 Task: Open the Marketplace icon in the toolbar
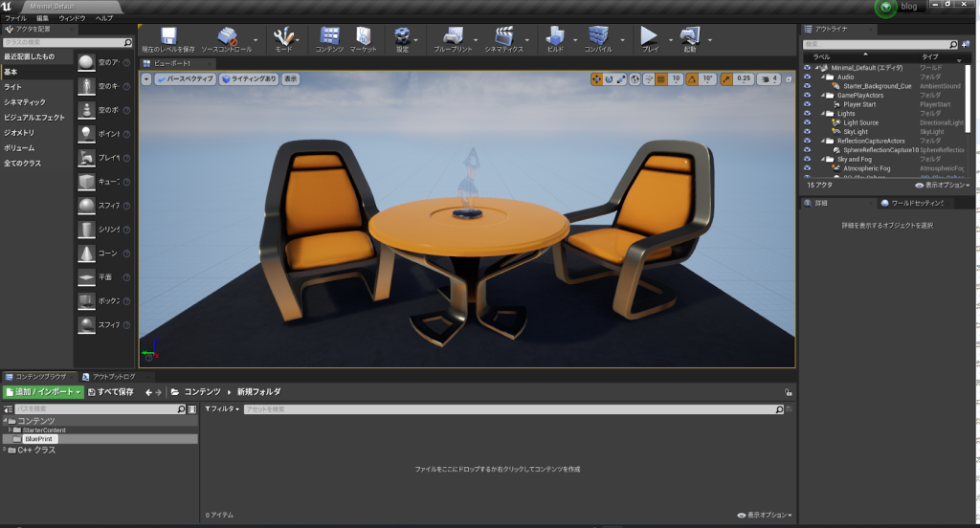363,37
